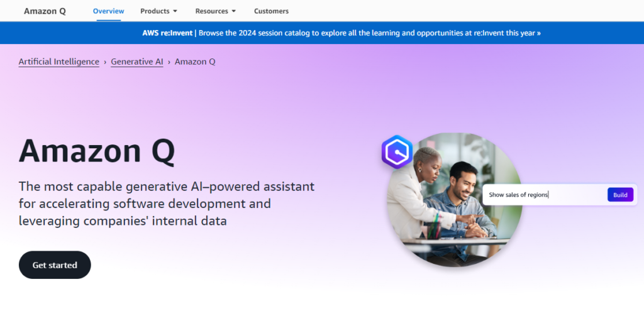
Task: Click the Build button
Action: click(620, 195)
